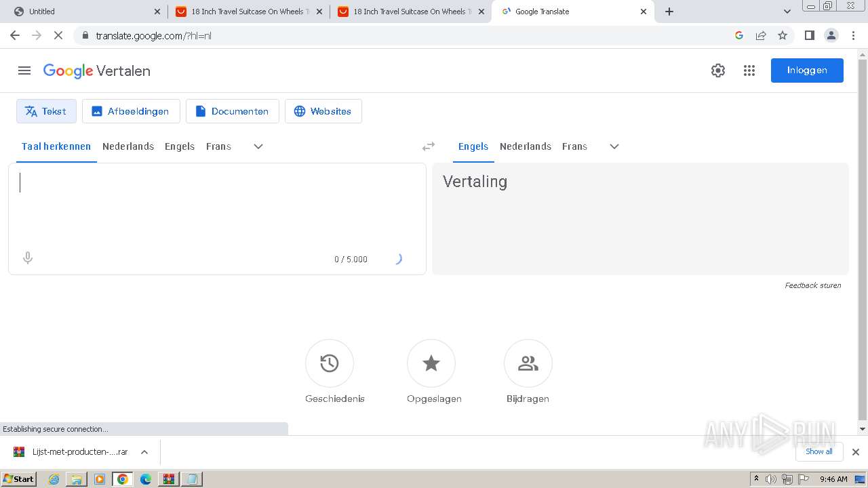The height and width of the screenshot is (488, 868).
Task: Open Chrome taskbar icon
Action: (x=123, y=479)
